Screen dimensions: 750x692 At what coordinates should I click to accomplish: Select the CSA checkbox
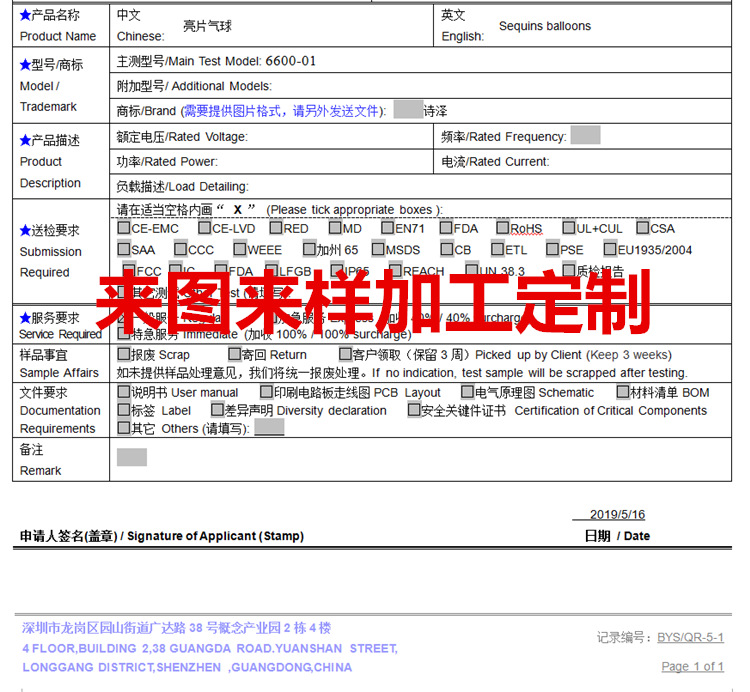(x=643, y=227)
